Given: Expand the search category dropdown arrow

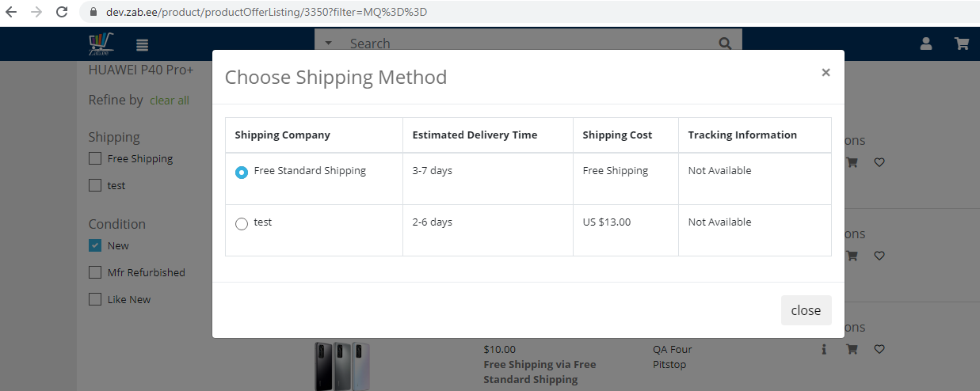Looking at the screenshot, I should (x=328, y=44).
